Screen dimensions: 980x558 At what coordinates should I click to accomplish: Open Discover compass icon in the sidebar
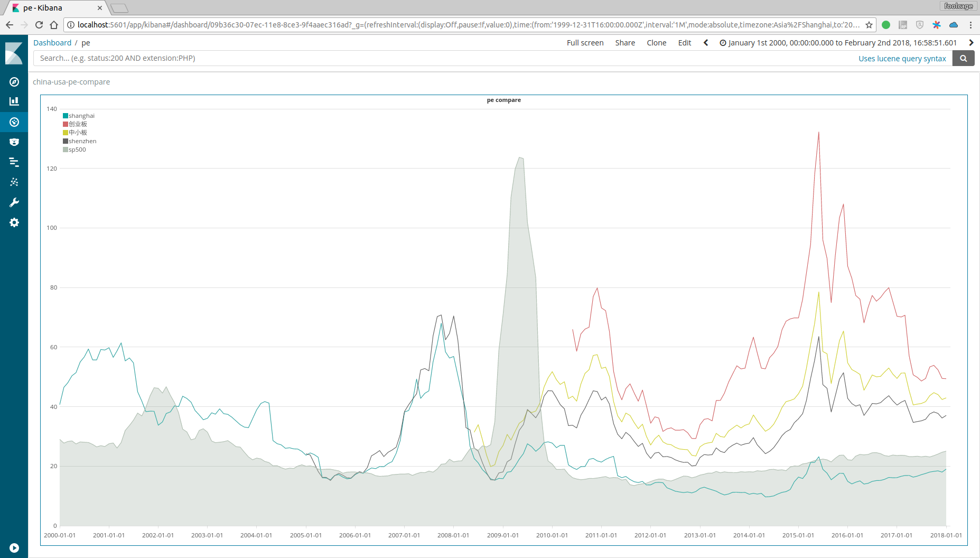click(14, 82)
